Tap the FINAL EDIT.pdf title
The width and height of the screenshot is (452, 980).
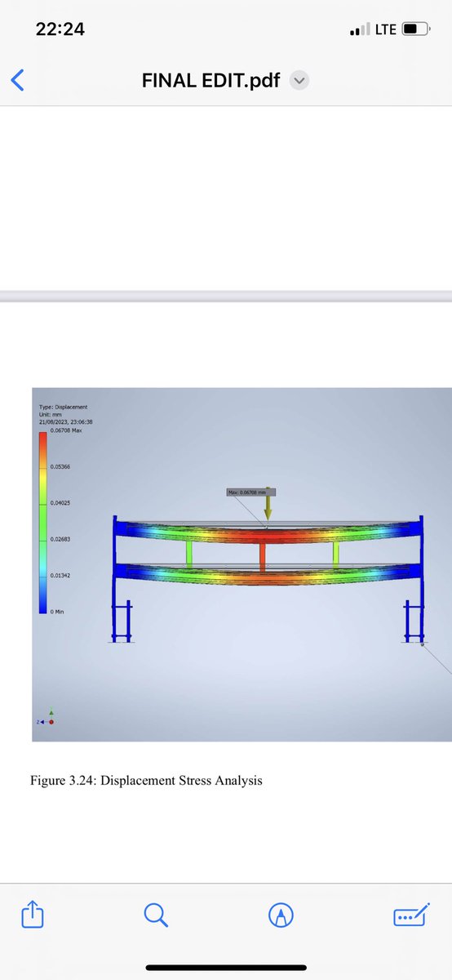click(x=212, y=80)
